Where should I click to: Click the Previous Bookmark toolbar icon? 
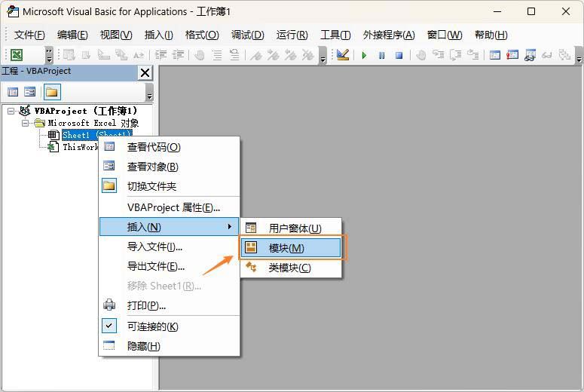tap(291, 55)
